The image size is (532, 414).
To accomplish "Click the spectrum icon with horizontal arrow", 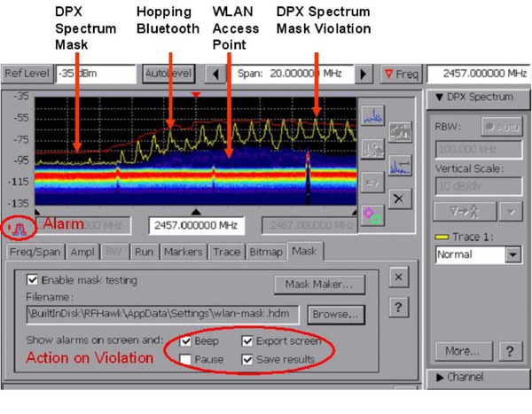I will coord(399,165).
